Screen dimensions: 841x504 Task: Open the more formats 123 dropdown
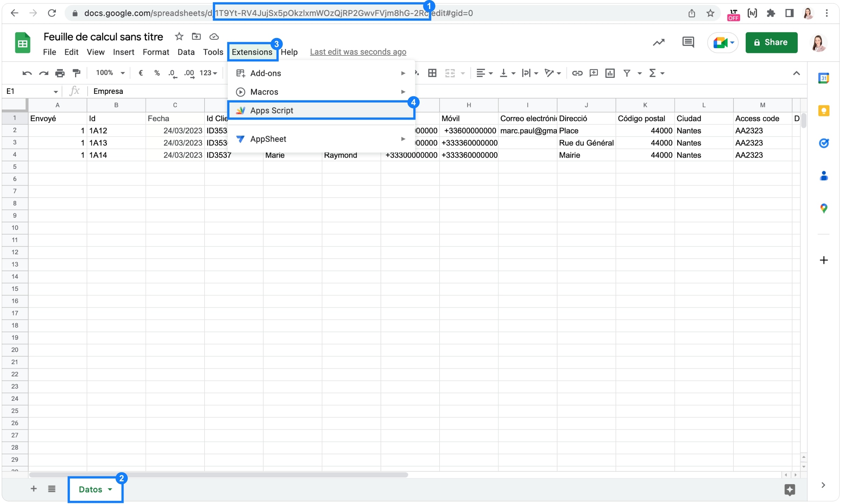[x=208, y=73]
